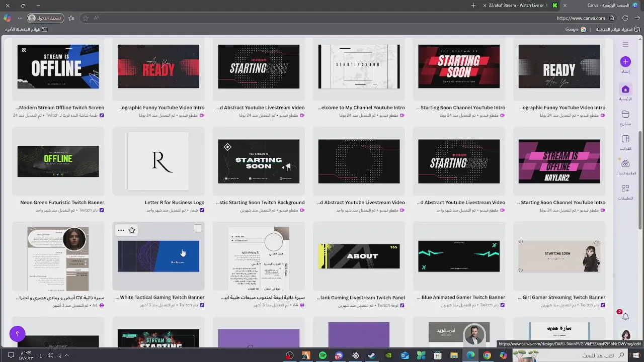Viewport: 644px width, 362px height.
Task: Open the account profile avatar
Action: tap(625, 335)
